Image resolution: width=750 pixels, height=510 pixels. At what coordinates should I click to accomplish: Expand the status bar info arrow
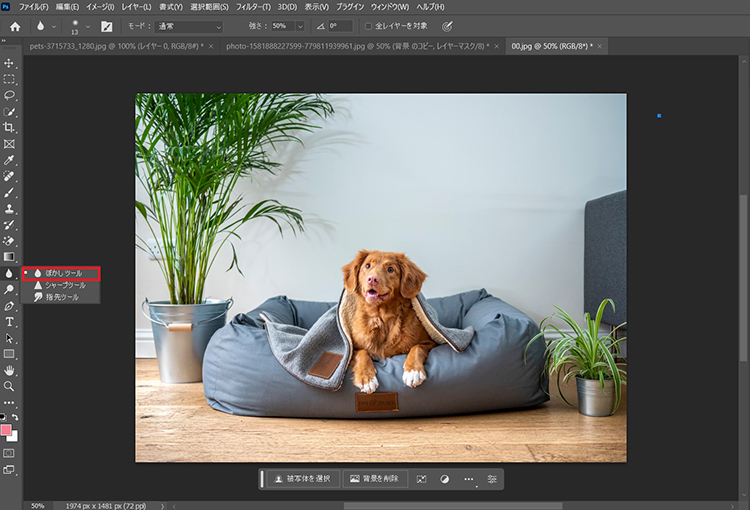click(x=162, y=506)
